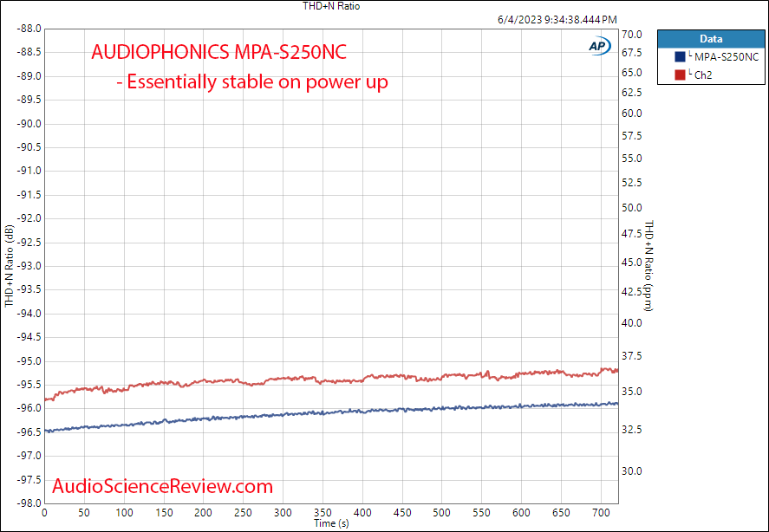
Task: Click the 500 tick on the time axis
Action: [442, 513]
